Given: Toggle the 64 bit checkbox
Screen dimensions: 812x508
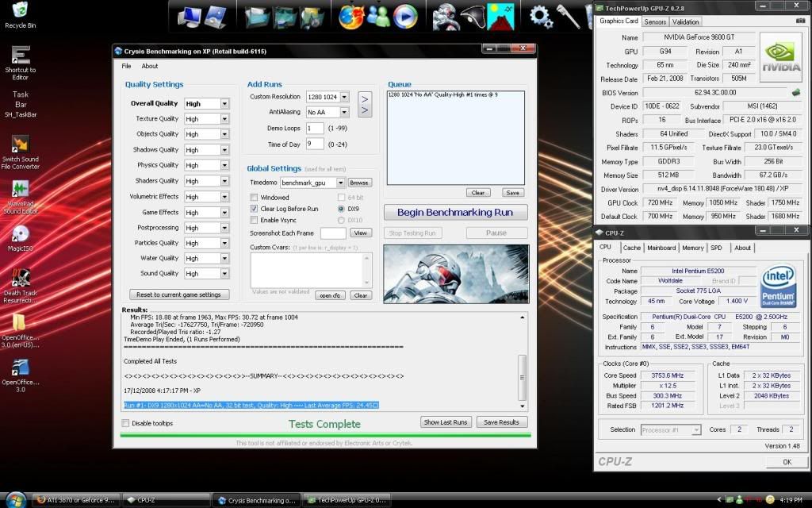Looking at the screenshot, I should click(x=341, y=198).
